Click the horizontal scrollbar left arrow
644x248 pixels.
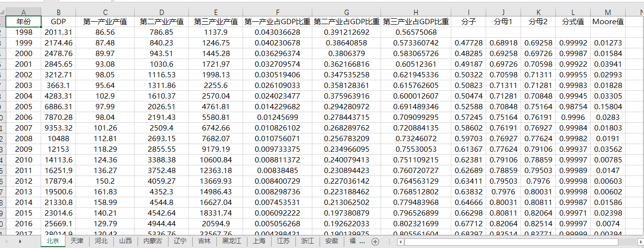tap(400, 241)
